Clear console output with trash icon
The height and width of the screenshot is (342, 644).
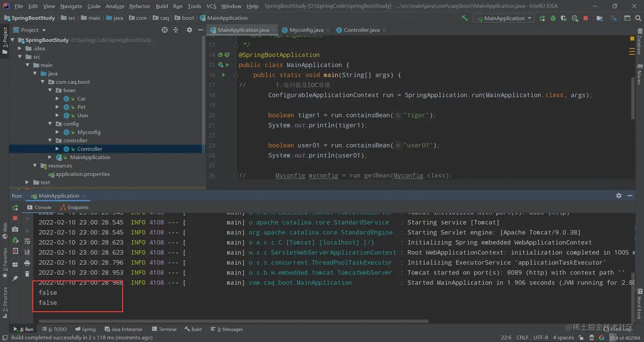tap(27, 274)
